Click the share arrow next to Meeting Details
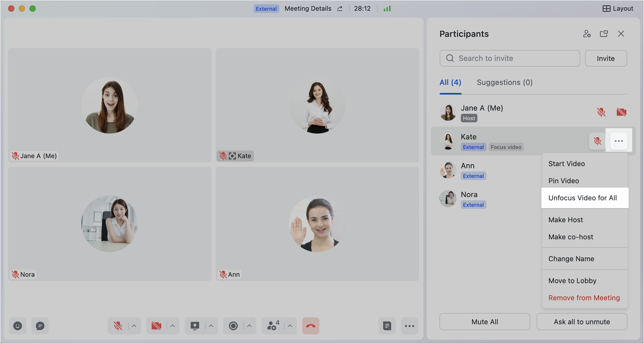The height and width of the screenshot is (344, 644). click(340, 9)
